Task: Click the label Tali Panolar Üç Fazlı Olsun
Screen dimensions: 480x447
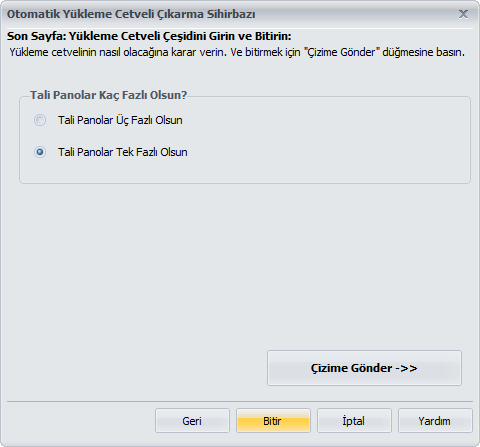Action: coord(120,120)
